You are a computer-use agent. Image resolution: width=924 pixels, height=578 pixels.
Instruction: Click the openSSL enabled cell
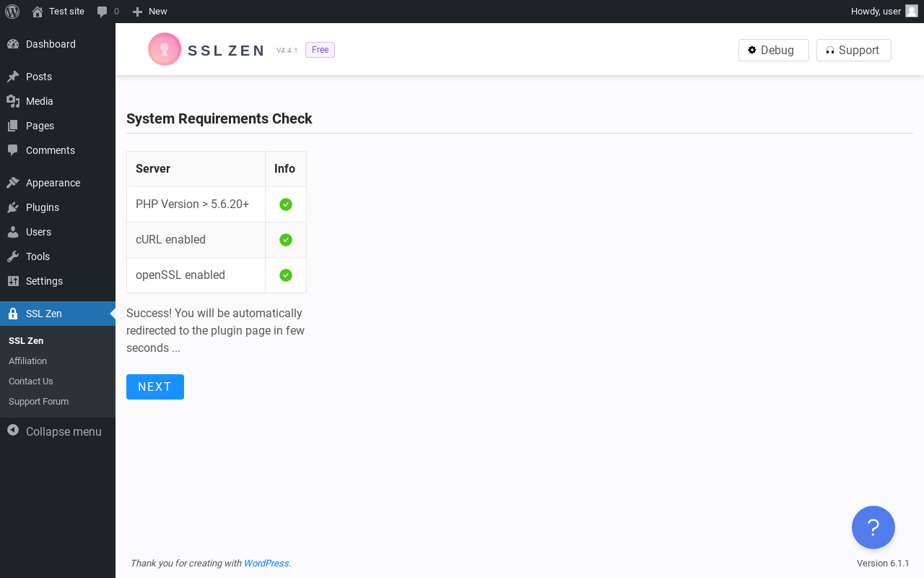[196, 275]
